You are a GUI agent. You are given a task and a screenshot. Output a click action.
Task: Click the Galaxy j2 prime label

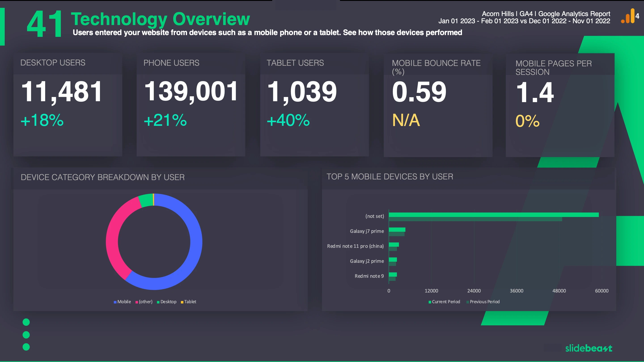point(367,261)
